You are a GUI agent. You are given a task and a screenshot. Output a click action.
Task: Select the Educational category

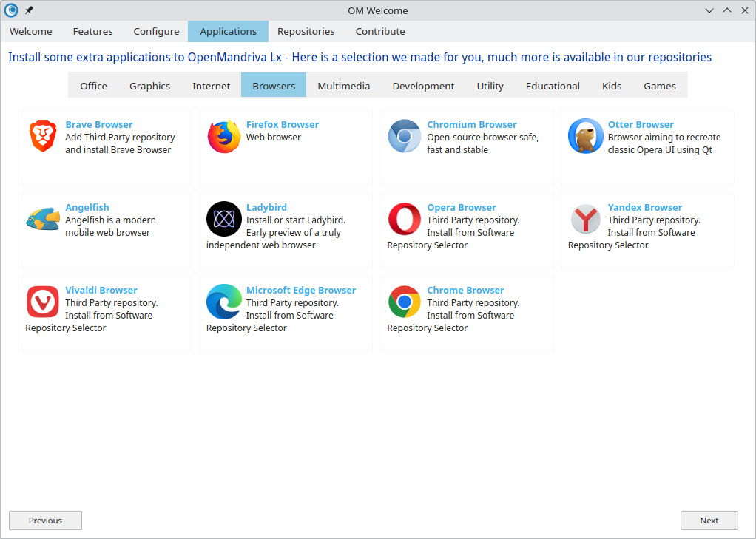click(x=553, y=86)
